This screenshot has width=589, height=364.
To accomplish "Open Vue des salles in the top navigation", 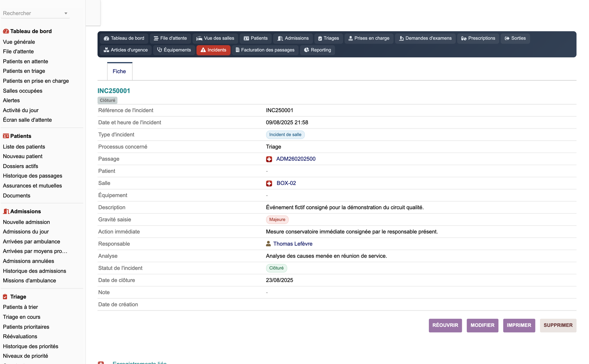I will pyautogui.click(x=215, y=38).
